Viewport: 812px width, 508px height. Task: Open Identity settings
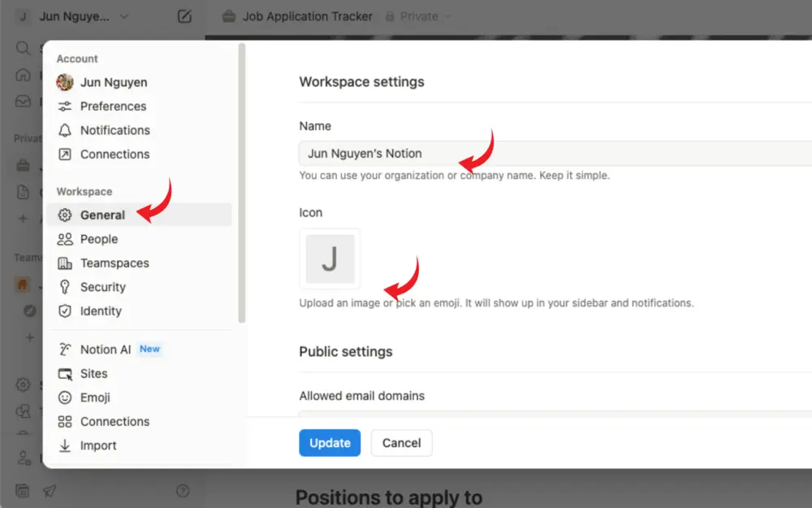pyautogui.click(x=139, y=310)
